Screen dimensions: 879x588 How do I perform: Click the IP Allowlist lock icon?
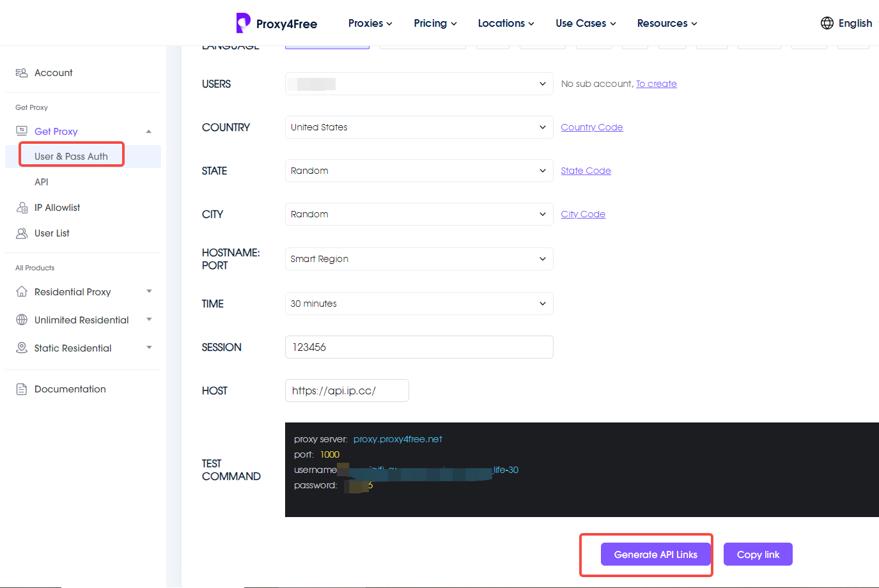[x=22, y=208]
